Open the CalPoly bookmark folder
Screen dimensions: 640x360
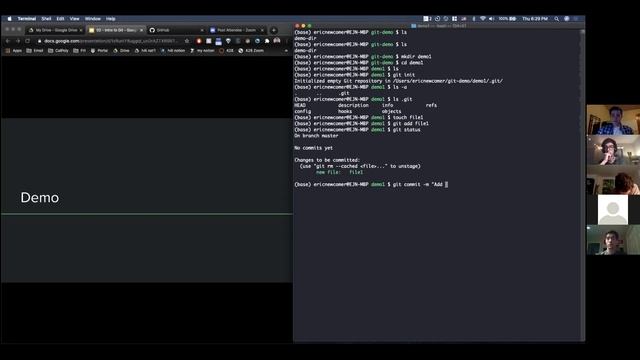pyautogui.click(x=58, y=51)
